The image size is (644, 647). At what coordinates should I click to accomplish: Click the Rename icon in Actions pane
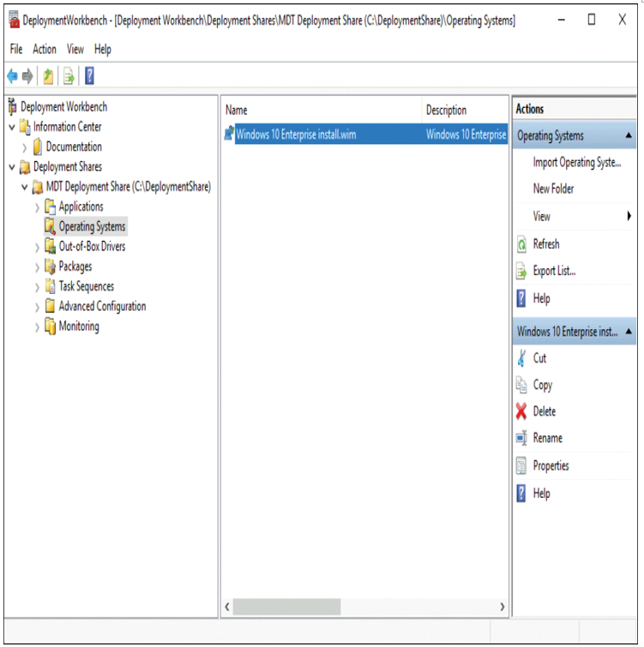pos(521,438)
